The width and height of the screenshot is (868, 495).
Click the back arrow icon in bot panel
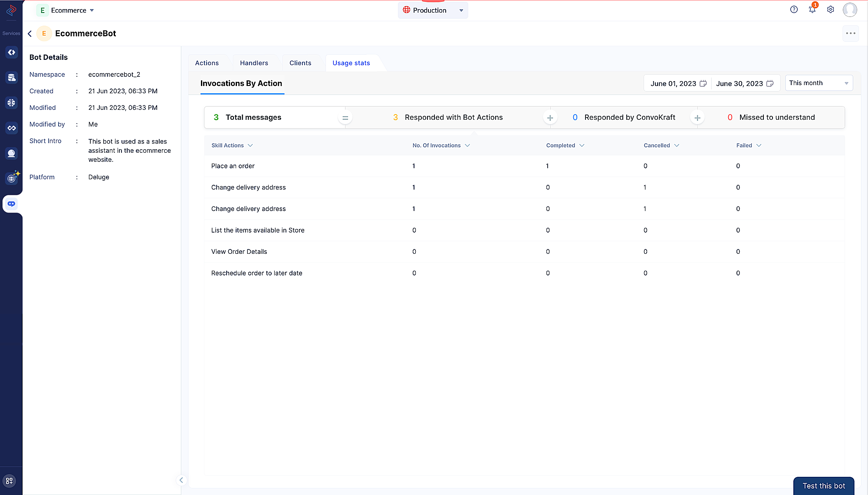pyautogui.click(x=30, y=33)
